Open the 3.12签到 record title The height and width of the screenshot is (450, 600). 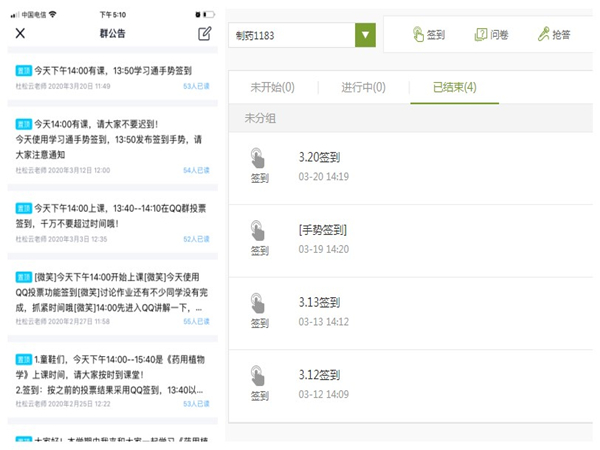click(x=320, y=375)
